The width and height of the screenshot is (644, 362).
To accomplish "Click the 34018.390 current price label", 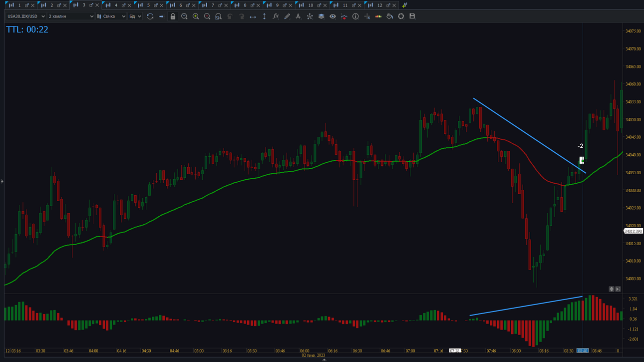I will tap(633, 231).
